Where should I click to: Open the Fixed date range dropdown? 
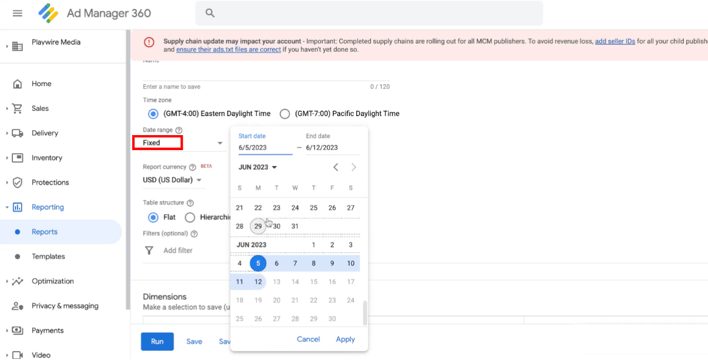(x=183, y=143)
